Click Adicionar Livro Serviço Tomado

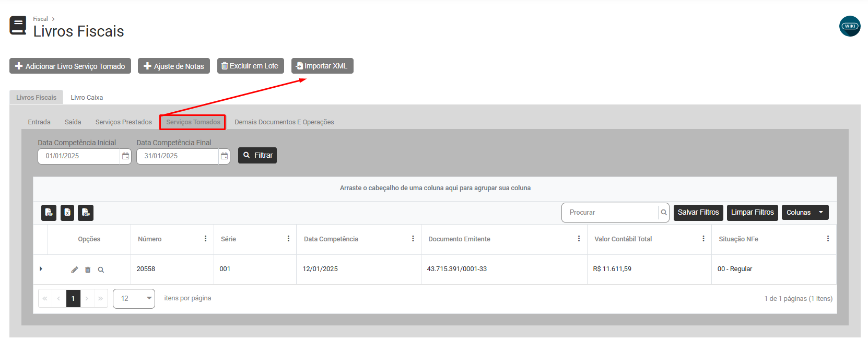(70, 66)
